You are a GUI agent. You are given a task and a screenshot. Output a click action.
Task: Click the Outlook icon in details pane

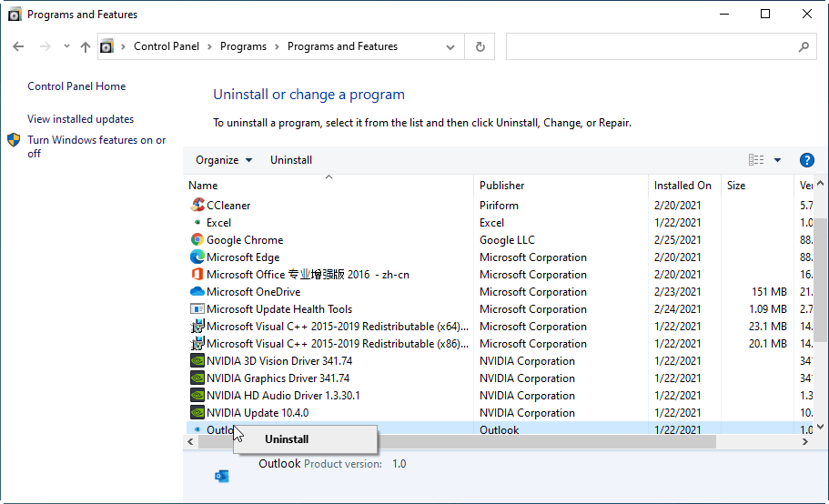point(222,476)
